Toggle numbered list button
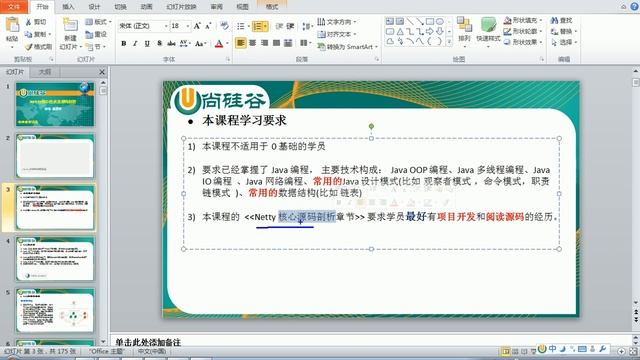The height and width of the screenshot is (360, 640). point(258,27)
